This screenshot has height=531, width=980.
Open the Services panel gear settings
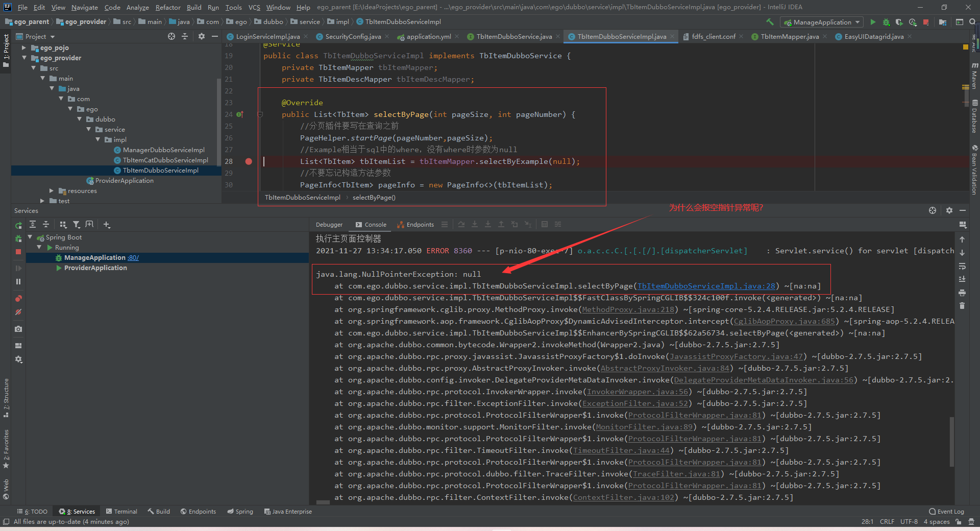coord(18,359)
